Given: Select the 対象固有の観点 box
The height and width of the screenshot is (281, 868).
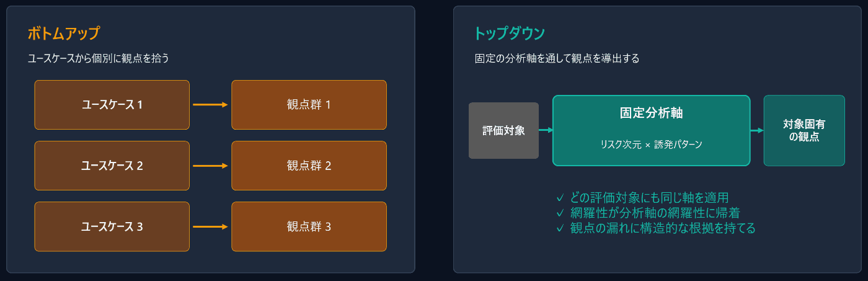Looking at the screenshot, I should point(804,130).
